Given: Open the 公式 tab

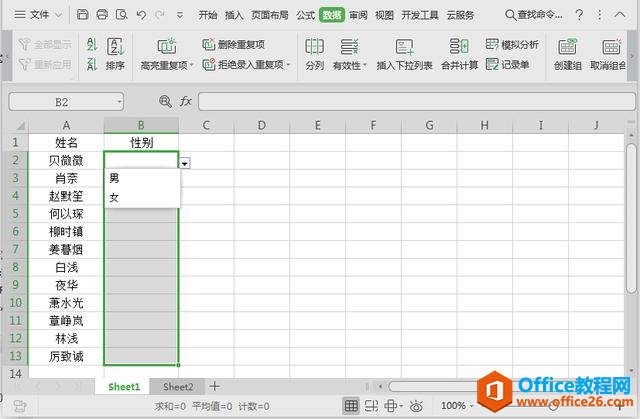Looking at the screenshot, I should click(305, 15).
